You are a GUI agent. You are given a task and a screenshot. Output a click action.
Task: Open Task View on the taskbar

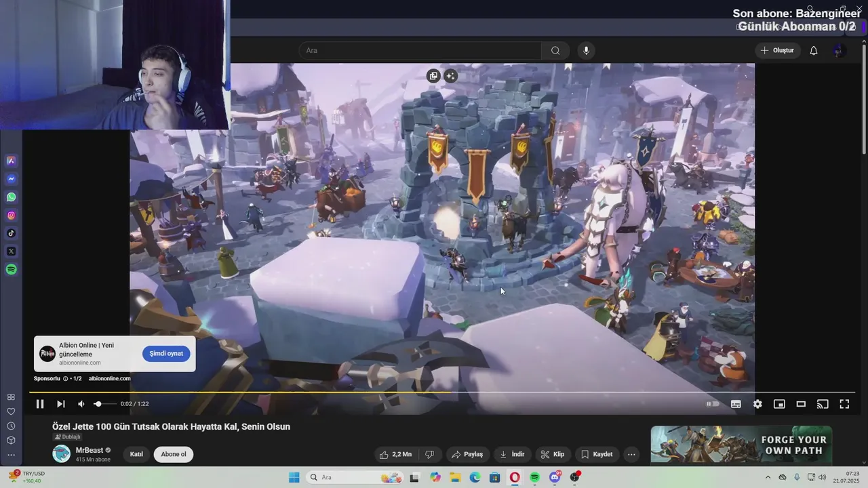point(414,477)
